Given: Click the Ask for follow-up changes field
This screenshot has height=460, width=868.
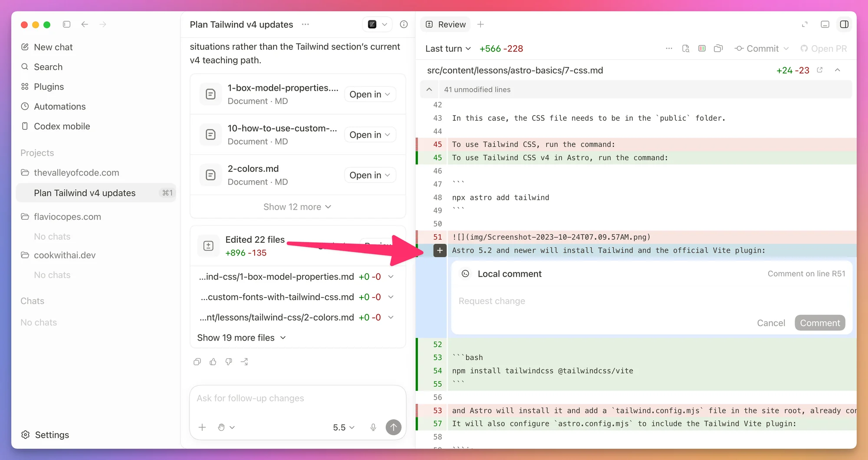Looking at the screenshot, I should tap(298, 398).
